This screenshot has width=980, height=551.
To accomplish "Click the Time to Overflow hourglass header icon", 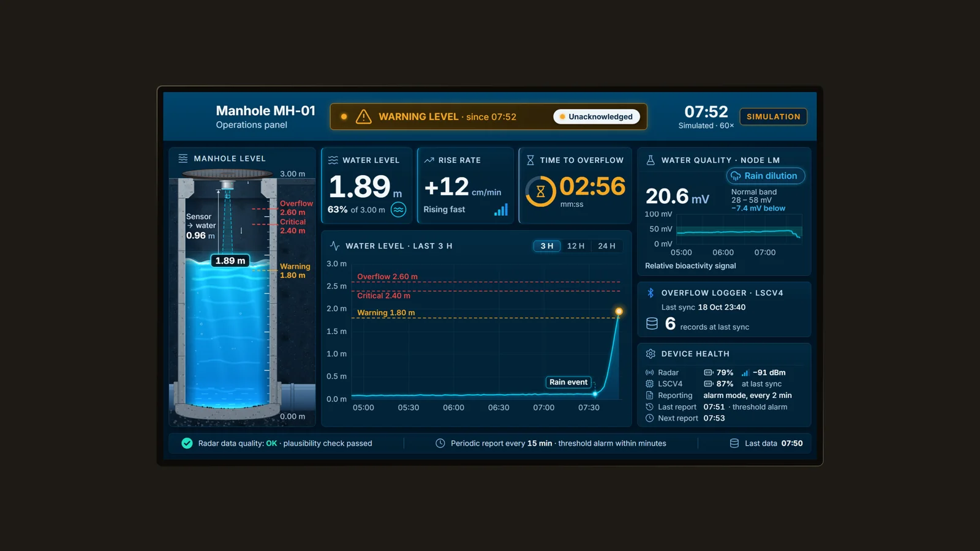I will click(530, 160).
